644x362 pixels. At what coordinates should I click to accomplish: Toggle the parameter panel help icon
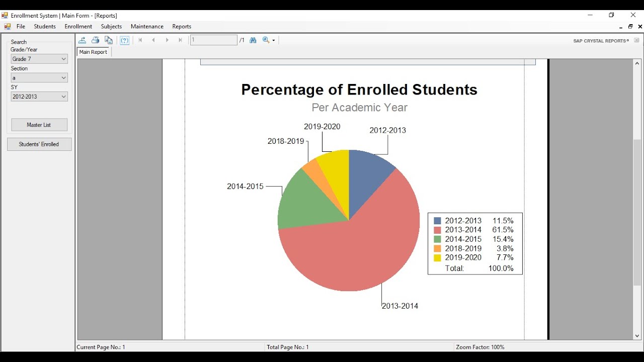(125, 40)
